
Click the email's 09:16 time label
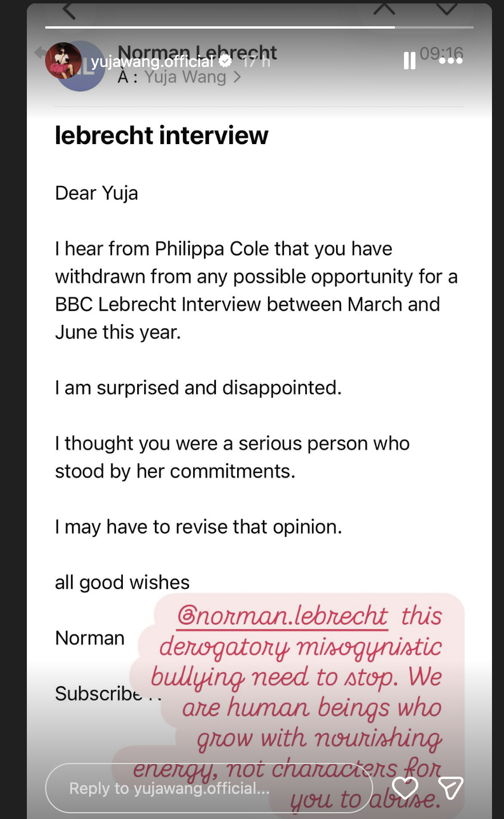pos(441,53)
